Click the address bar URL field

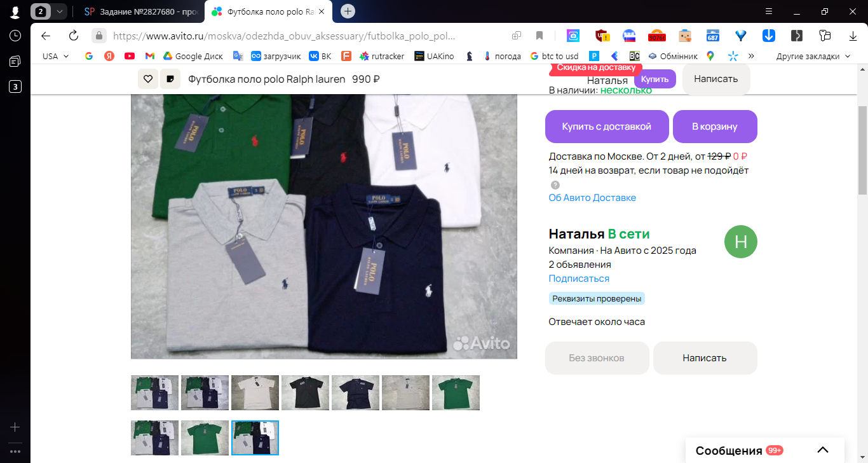click(285, 36)
